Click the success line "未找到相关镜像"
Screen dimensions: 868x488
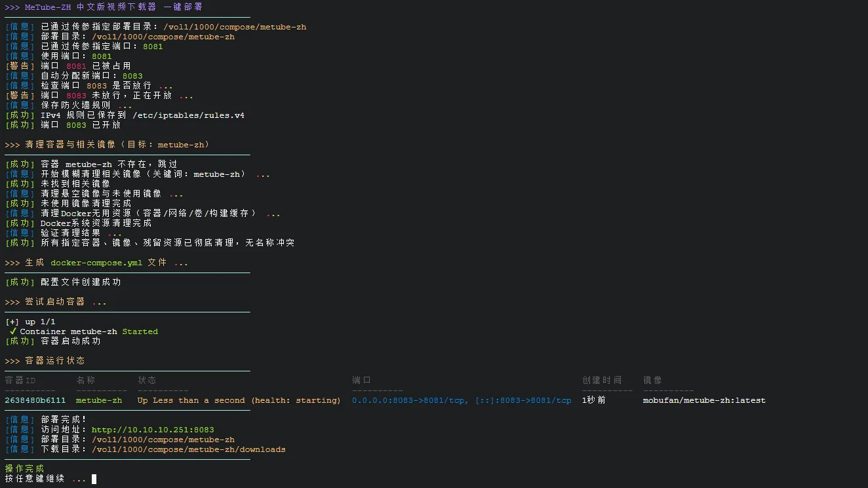coord(58,184)
